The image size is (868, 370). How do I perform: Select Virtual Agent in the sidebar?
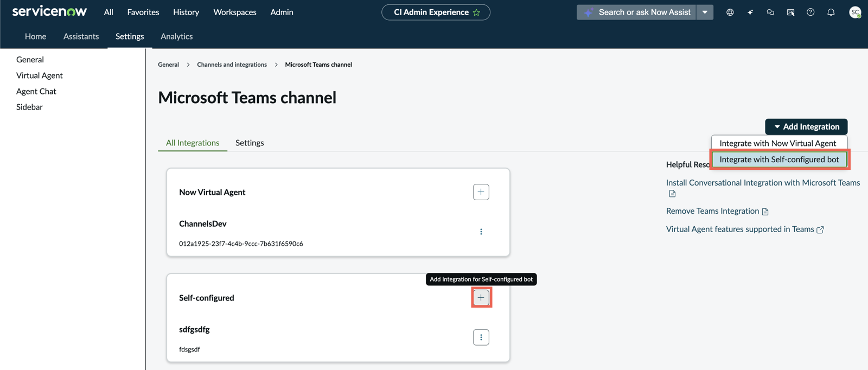(39, 75)
